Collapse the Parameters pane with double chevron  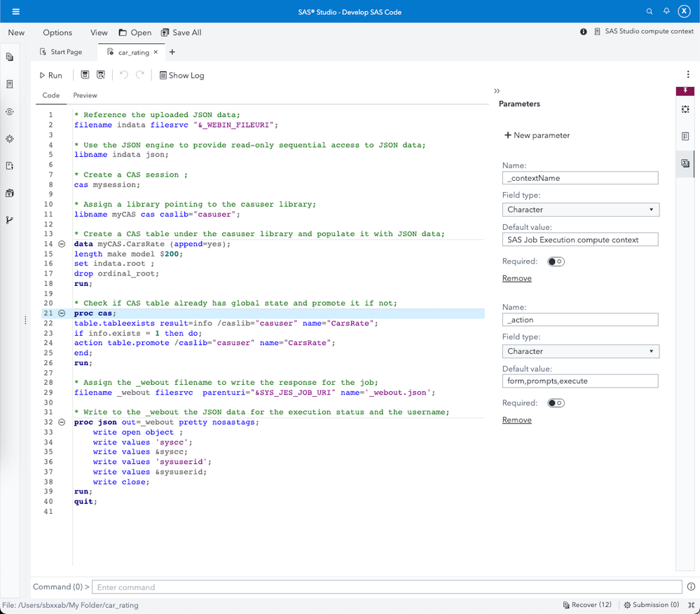497,91
